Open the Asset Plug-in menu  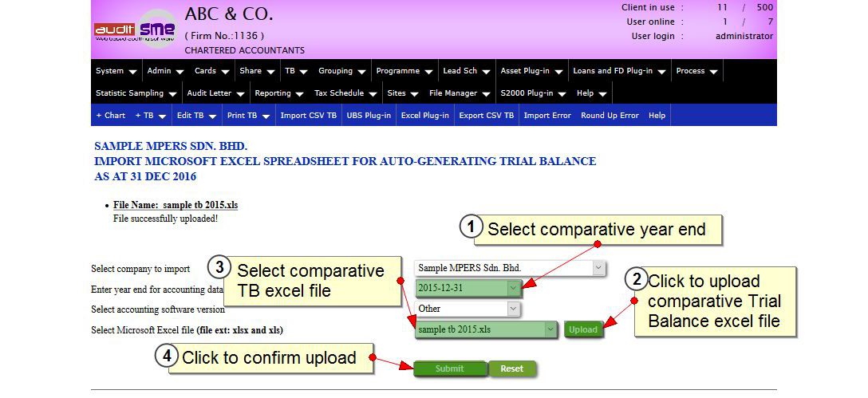click(529, 71)
